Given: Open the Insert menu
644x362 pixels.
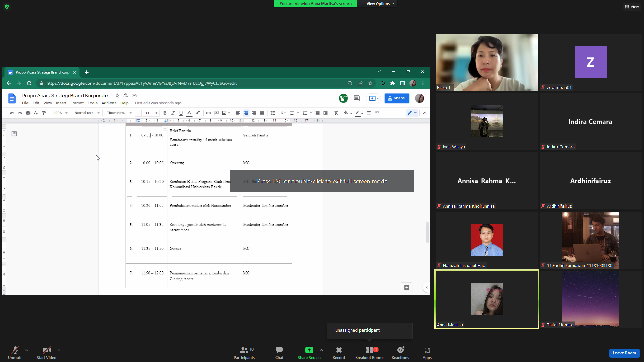Looking at the screenshot, I should pyautogui.click(x=61, y=103).
